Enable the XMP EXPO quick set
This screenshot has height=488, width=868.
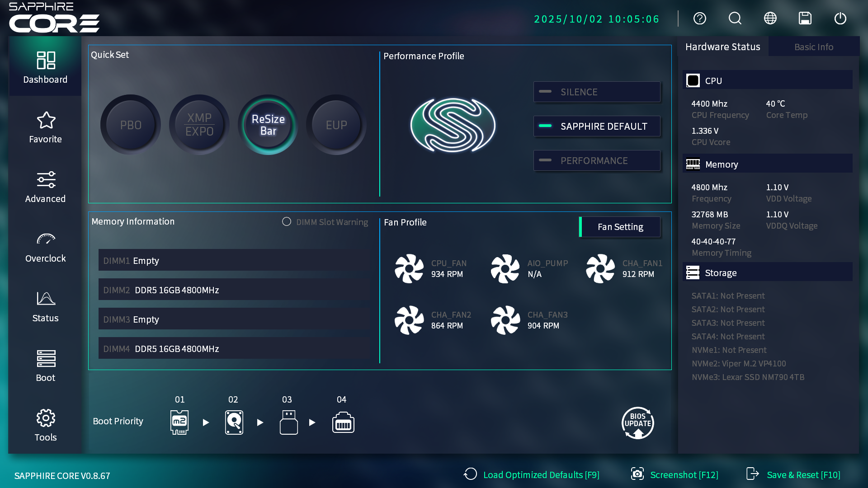click(x=199, y=125)
